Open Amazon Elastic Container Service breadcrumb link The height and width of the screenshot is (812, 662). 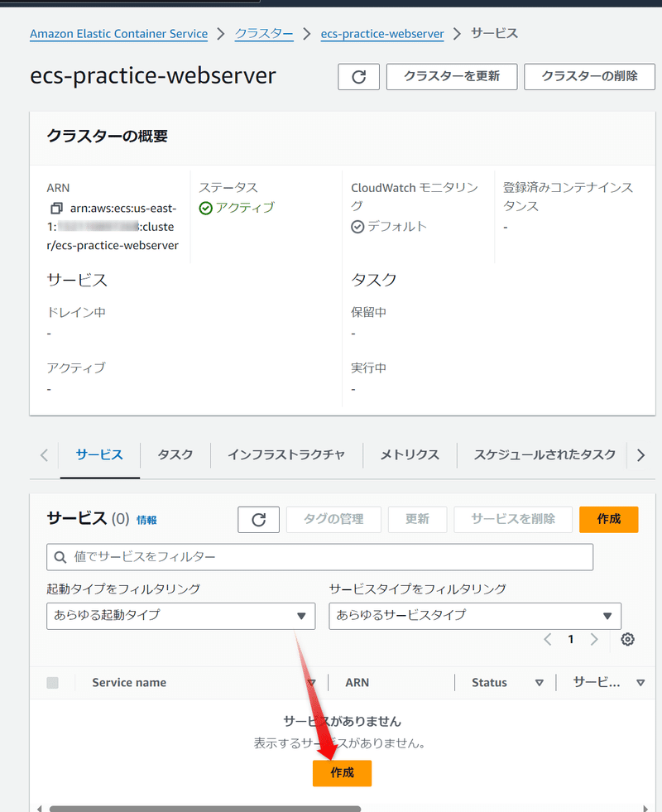pyautogui.click(x=118, y=34)
